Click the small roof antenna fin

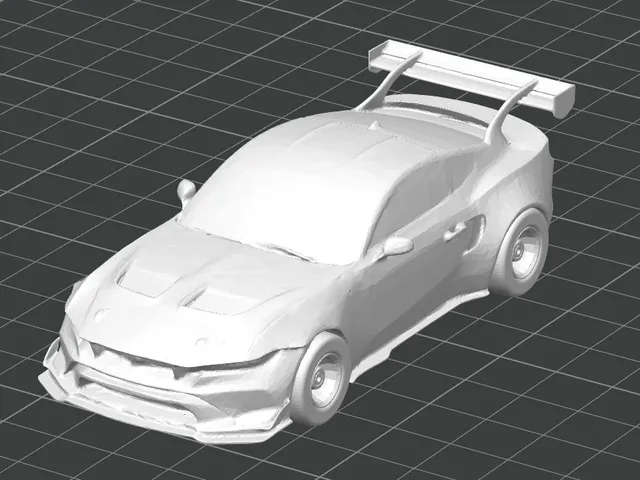coord(375,126)
